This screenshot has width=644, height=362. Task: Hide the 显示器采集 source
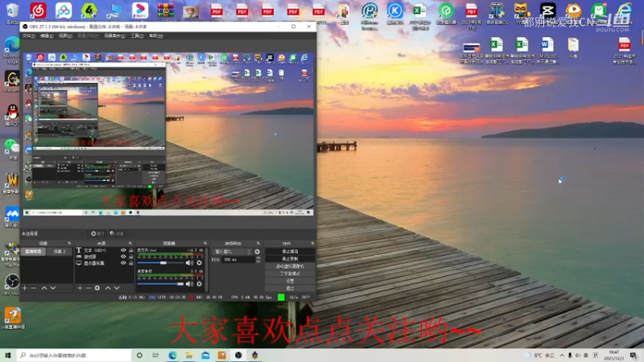tap(123, 263)
